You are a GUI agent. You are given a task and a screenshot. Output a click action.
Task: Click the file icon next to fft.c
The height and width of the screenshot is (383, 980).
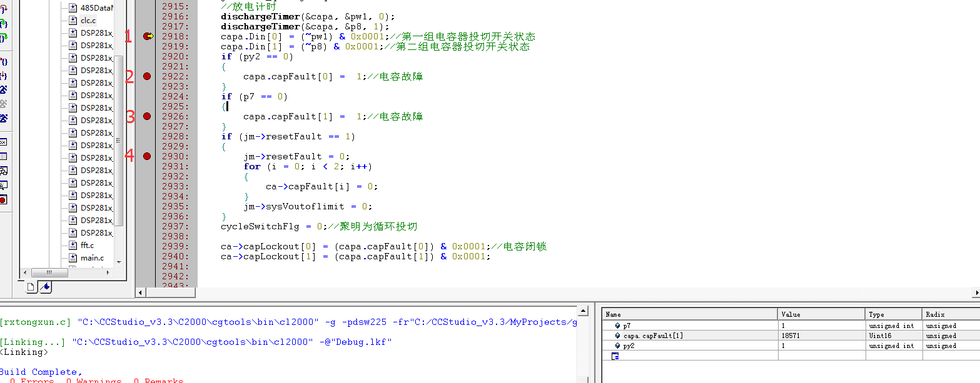[73, 246]
